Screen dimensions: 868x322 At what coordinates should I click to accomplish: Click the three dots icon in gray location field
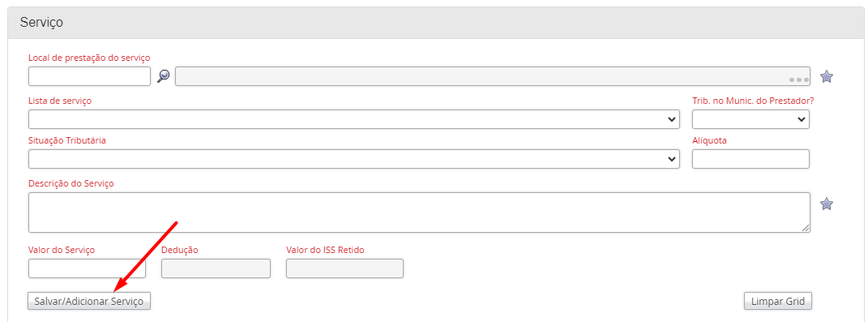click(x=798, y=79)
